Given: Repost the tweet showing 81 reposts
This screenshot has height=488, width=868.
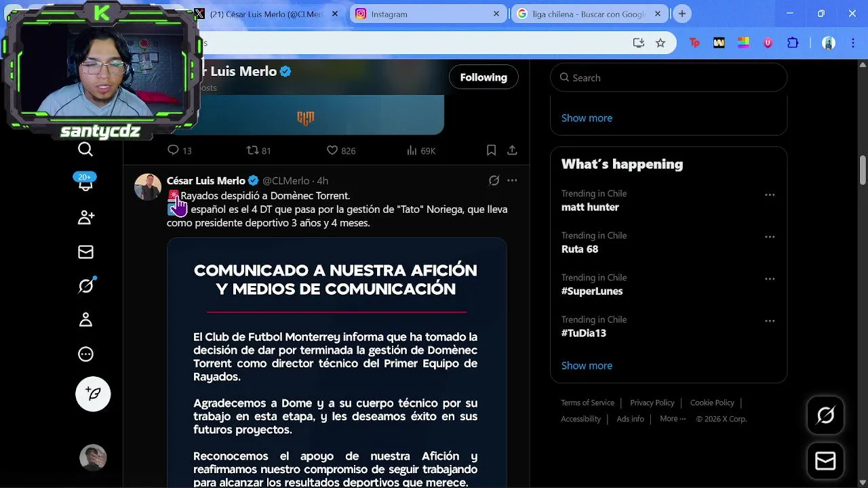Looking at the screenshot, I should [x=258, y=150].
